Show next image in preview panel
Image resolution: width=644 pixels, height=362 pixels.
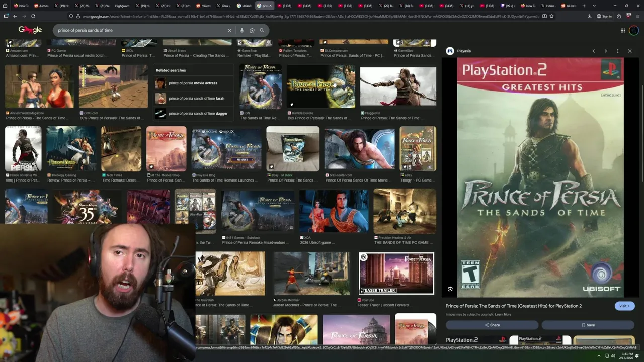click(606, 51)
